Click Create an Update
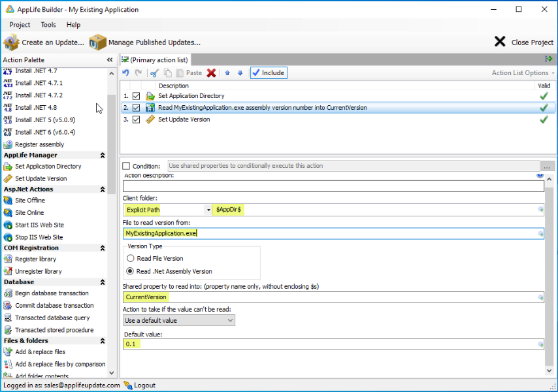This screenshot has width=558, height=392. click(44, 42)
